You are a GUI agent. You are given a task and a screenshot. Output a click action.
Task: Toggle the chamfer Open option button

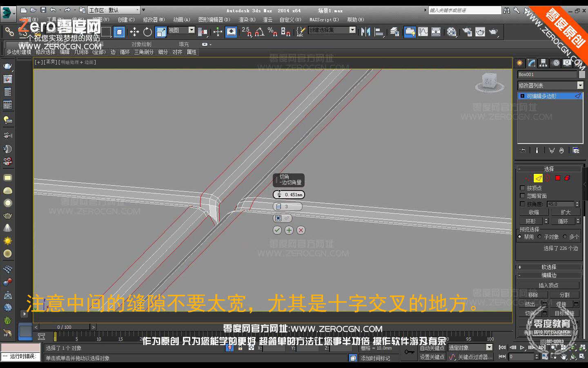[x=283, y=218]
